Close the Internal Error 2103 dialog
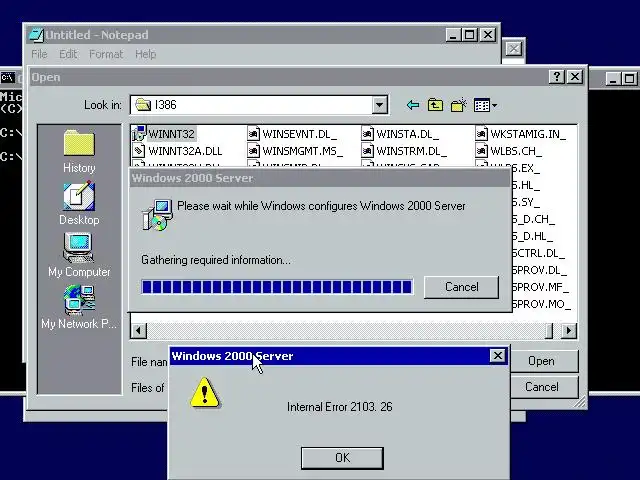This screenshot has width=640, height=480. coord(498,356)
